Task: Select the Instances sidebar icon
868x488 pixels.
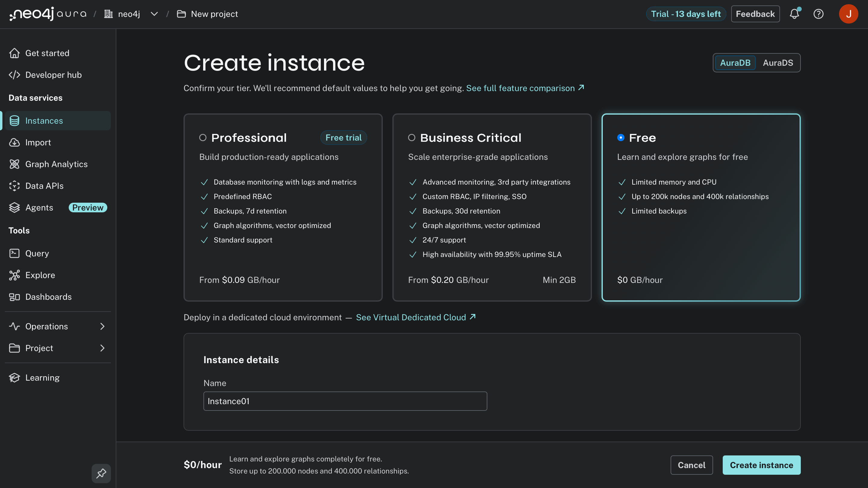Action: tap(15, 120)
